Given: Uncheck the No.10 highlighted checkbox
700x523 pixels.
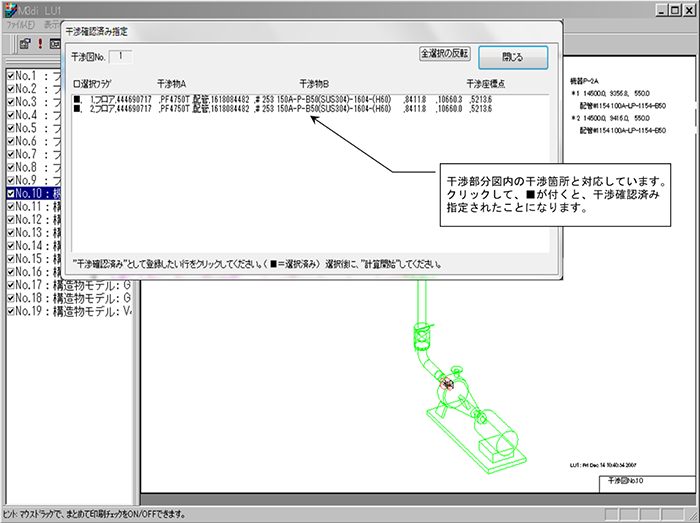Looking at the screenshot, I should (x=10, y=193).
